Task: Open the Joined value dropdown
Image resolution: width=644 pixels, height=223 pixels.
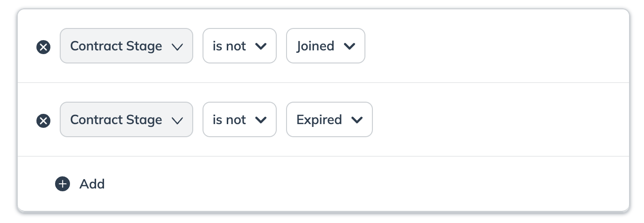Action: tap(325, 46)
